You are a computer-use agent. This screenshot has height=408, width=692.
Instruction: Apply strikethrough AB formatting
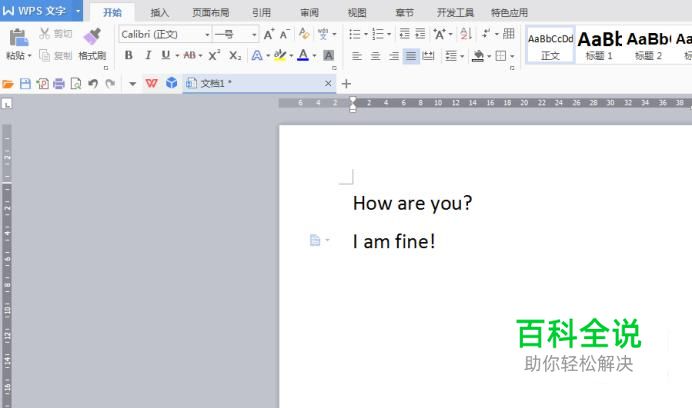pos(190,55)
